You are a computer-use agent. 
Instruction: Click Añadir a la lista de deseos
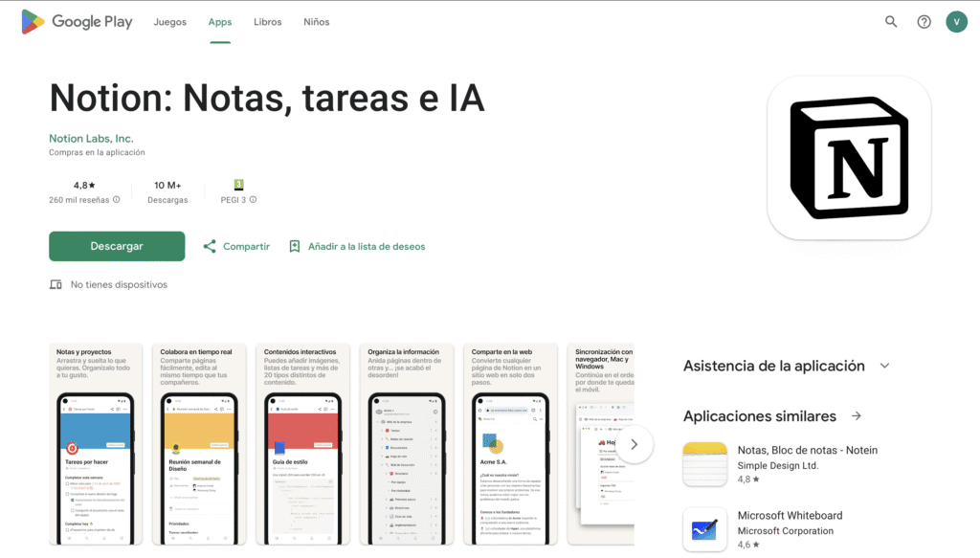[x=367, y=247]
